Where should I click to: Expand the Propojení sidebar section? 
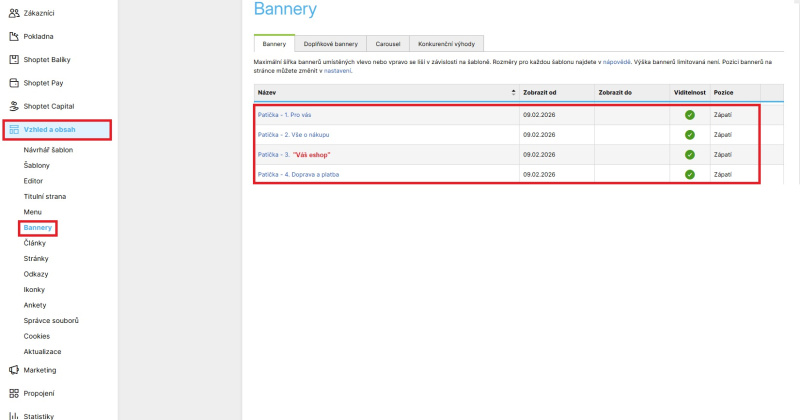coord(39,393)
